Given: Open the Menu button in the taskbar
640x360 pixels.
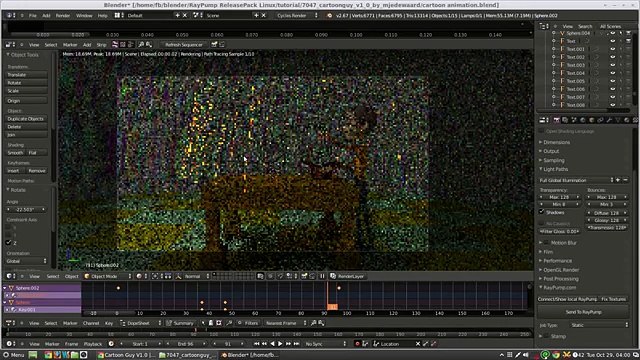Looking at the screenshot, I should tap(13, 355).
